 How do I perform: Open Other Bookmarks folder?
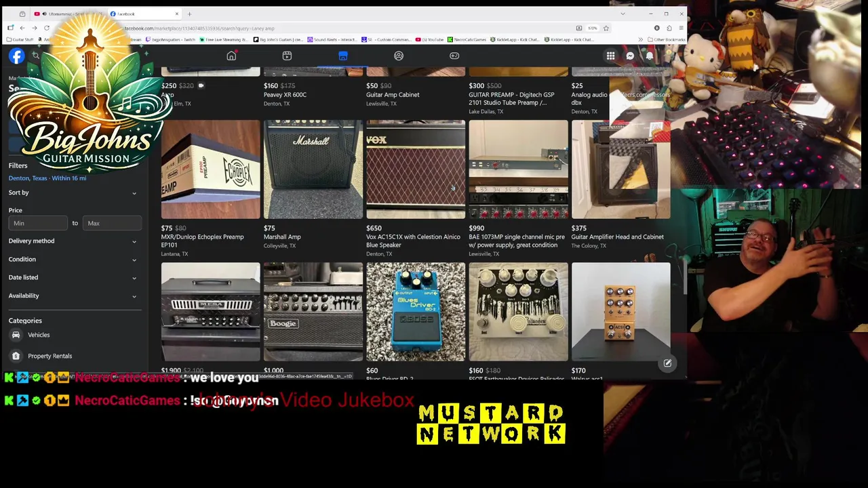pyautogui.click(x=665, y=39)
